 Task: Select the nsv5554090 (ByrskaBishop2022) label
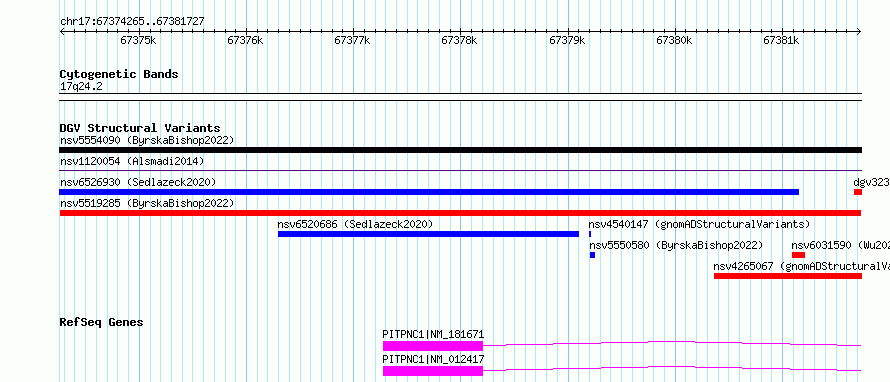[x=147, y=140]
